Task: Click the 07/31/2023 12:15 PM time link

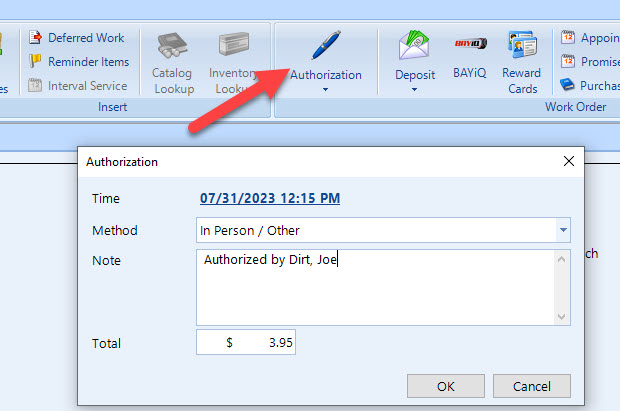Action: point(270,198)
